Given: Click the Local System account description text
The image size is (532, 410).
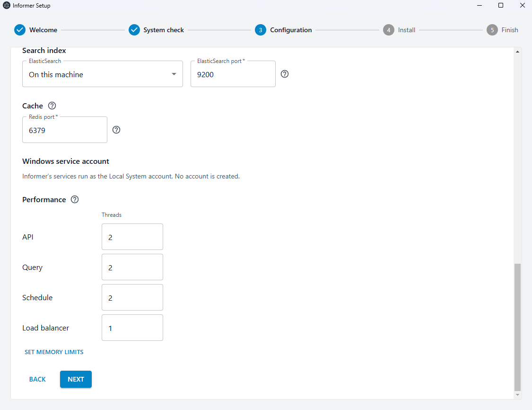Looking at the screenshot, I should 131,176.
